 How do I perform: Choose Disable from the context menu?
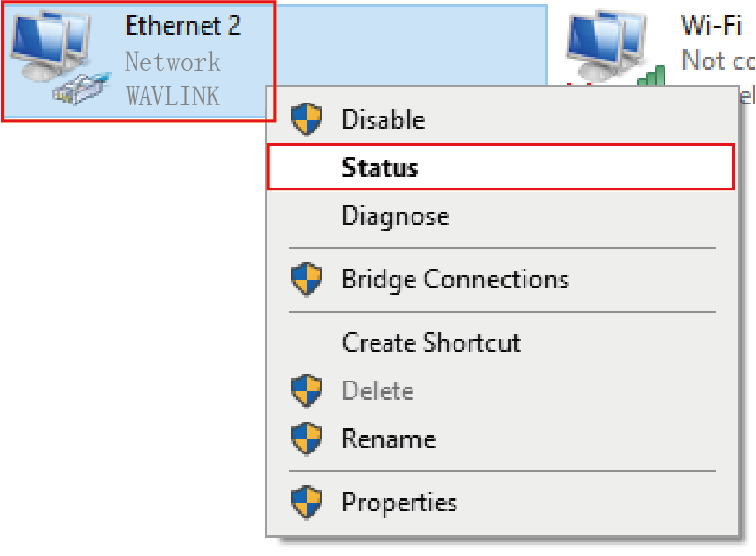click(383, 119)
